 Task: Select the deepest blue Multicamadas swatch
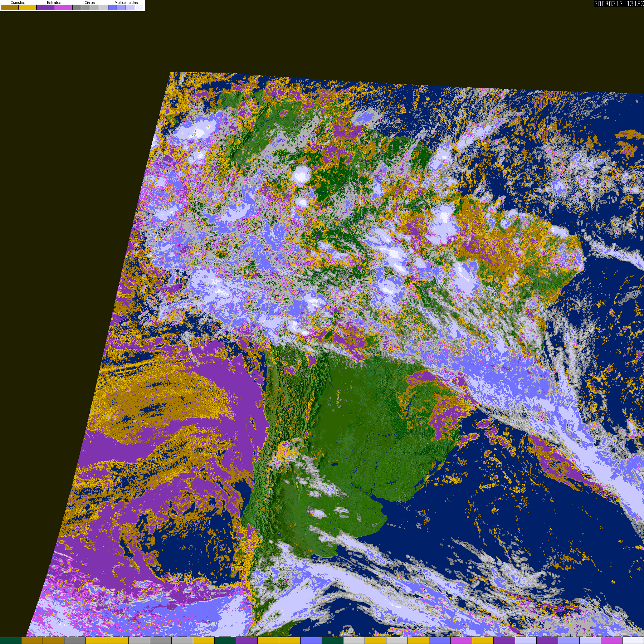tap(112, 7)
